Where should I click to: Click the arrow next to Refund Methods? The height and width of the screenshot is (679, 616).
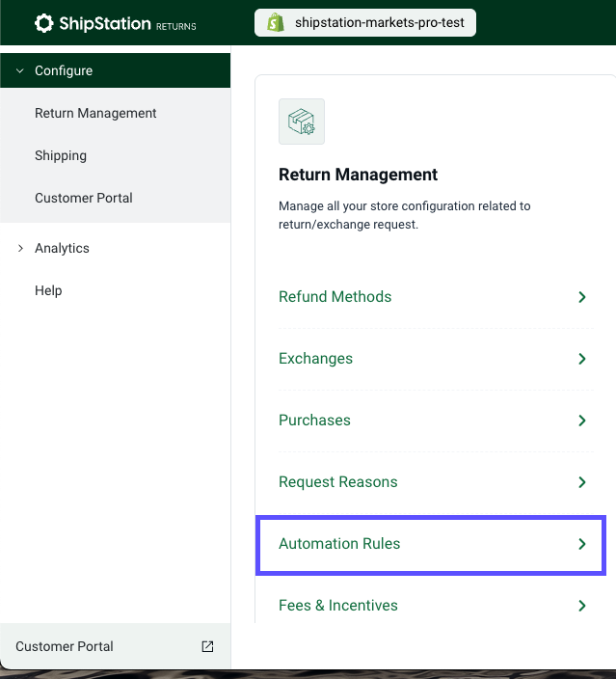point(581,297)
